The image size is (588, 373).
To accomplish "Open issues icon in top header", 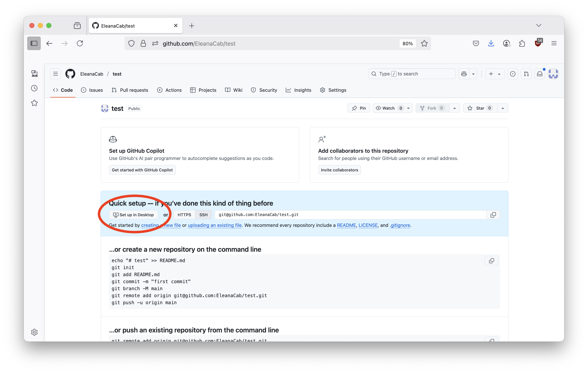I will pos(513,74).
